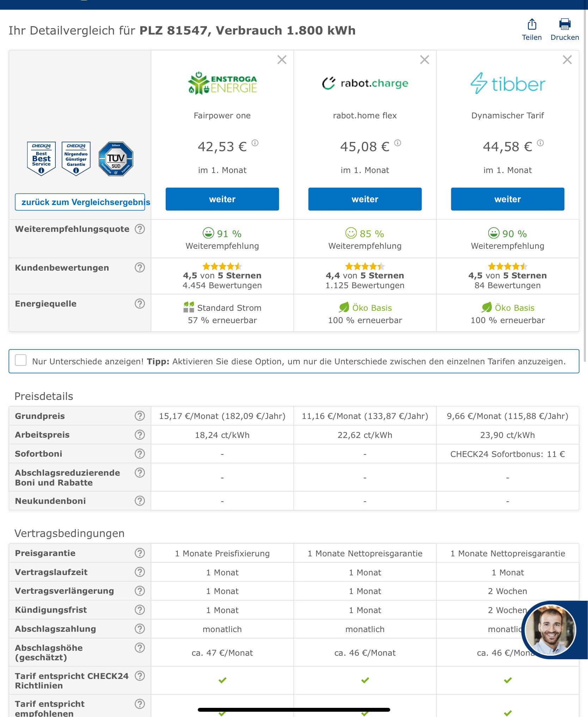Click the Enstroga Energie logo
588x717 pixels.
click(222, 83)
